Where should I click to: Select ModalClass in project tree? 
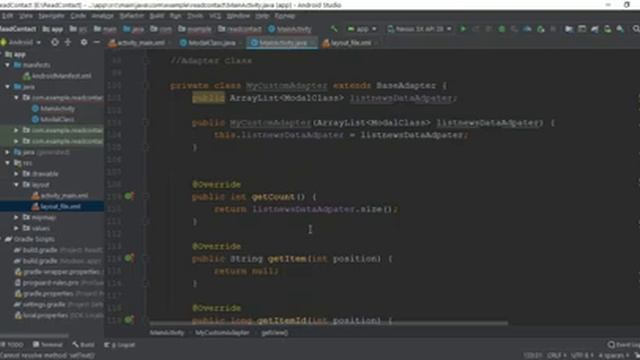(53, 119)
